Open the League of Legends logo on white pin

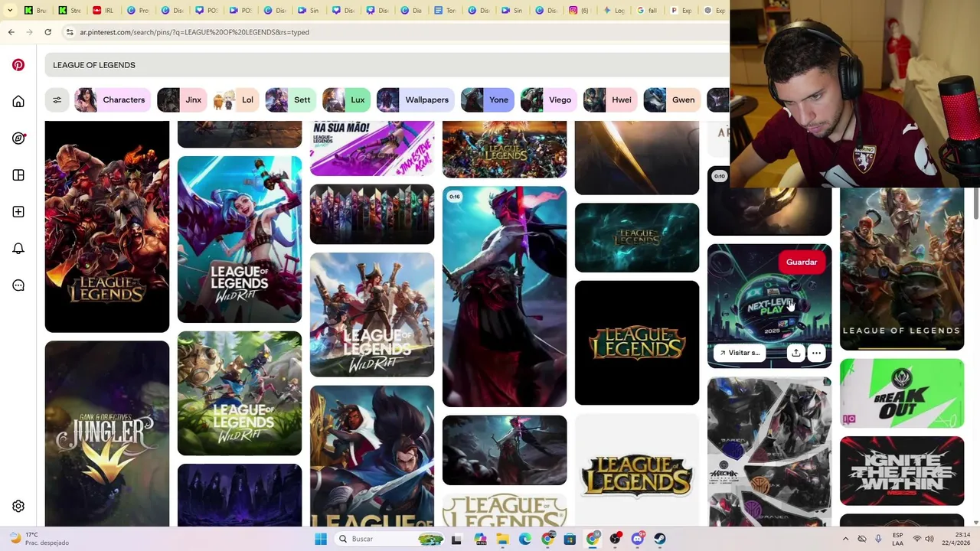click(637, 471)
